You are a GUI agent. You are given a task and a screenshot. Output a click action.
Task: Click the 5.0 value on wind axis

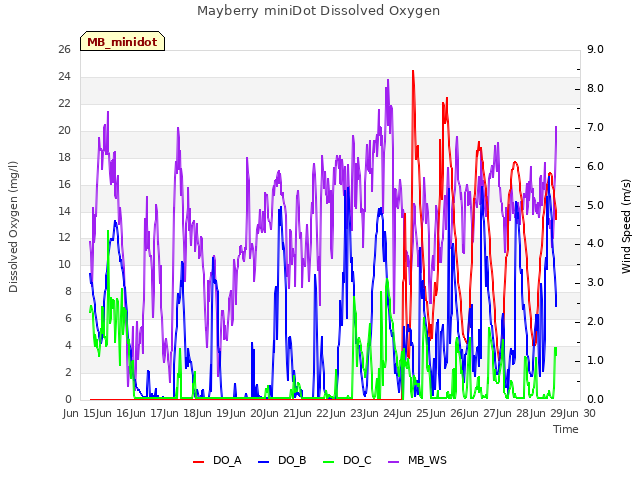pyautogui.click(x=595, y=205)
